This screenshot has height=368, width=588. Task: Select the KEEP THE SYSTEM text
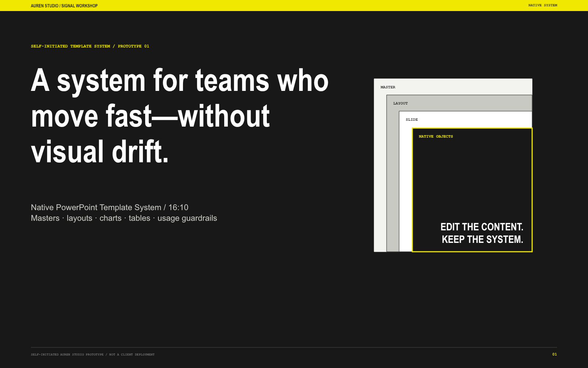pos(482,239)
